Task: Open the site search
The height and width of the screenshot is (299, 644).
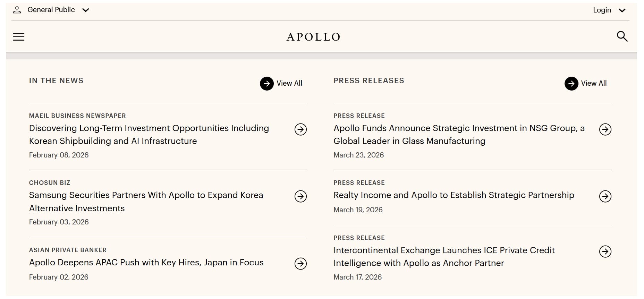Action: coord(622,36)
